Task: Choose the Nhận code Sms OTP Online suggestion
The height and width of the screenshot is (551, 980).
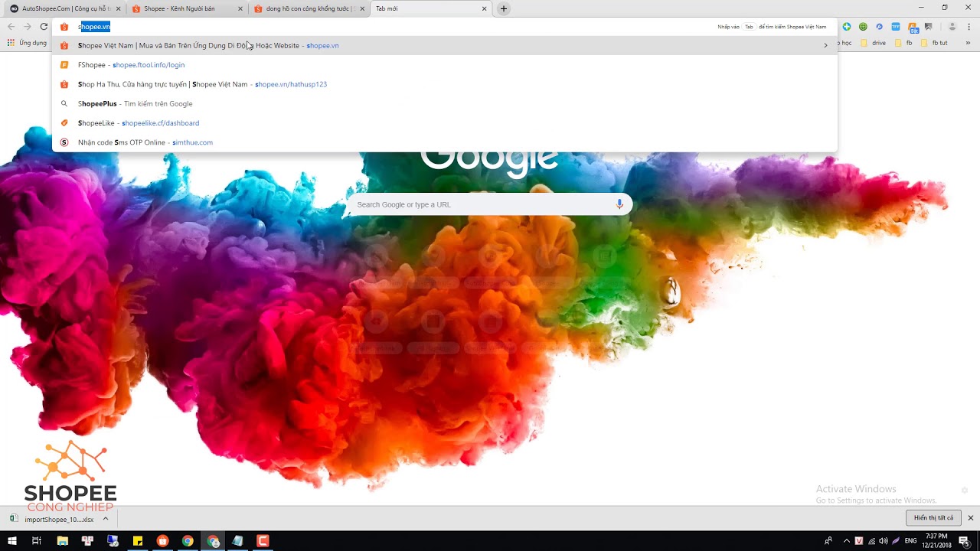Action: coord(444,142)
